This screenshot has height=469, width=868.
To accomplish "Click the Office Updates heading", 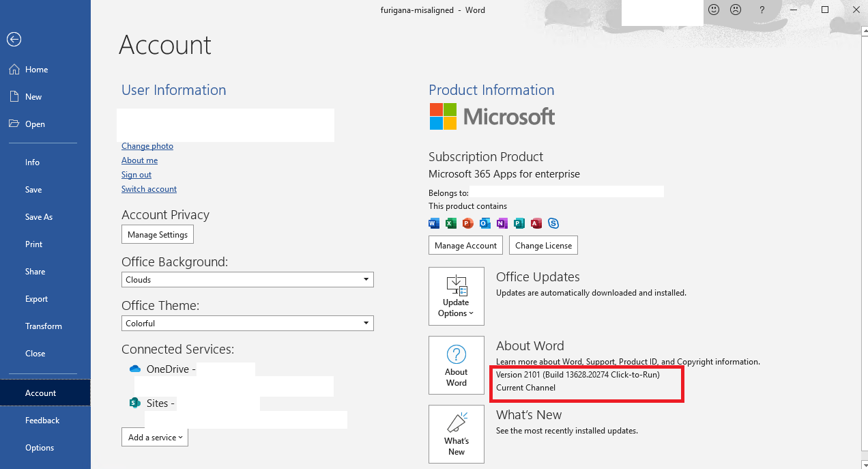I will click(x=538, y=277).
